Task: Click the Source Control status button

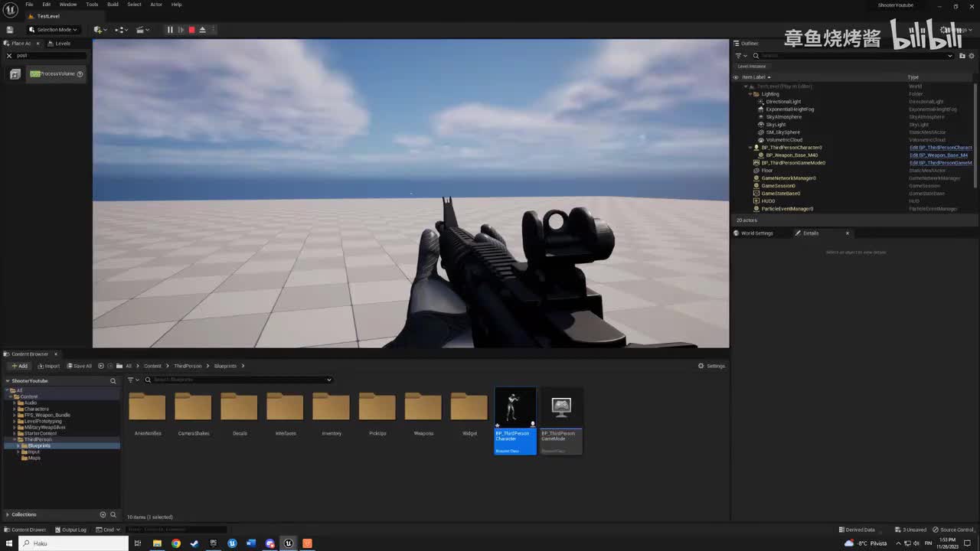Action: click(x=952, y=530)
